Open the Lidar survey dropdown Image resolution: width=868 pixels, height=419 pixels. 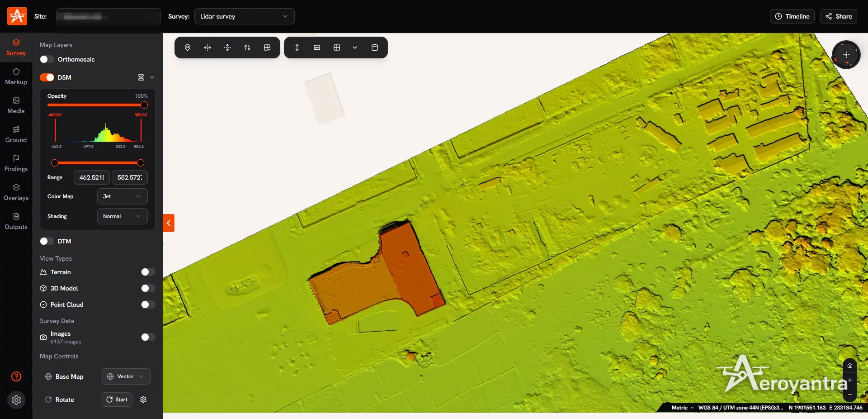point(245,16)
